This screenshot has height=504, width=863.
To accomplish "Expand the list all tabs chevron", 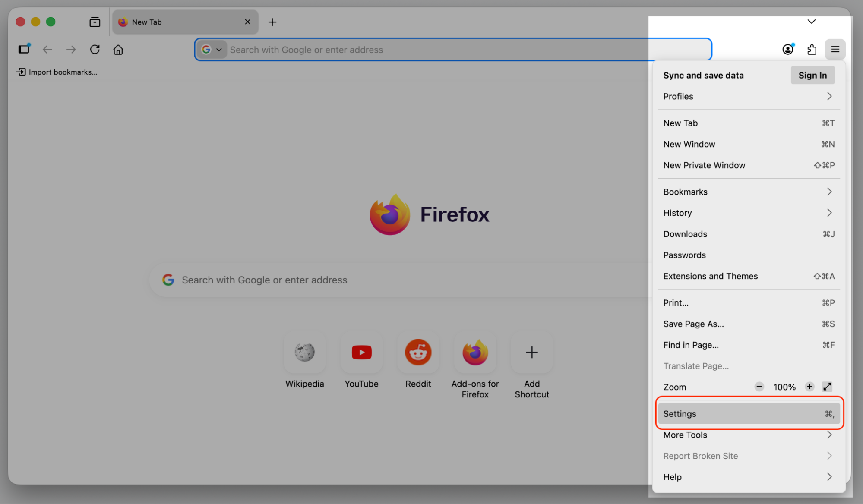I will [812, 22].
